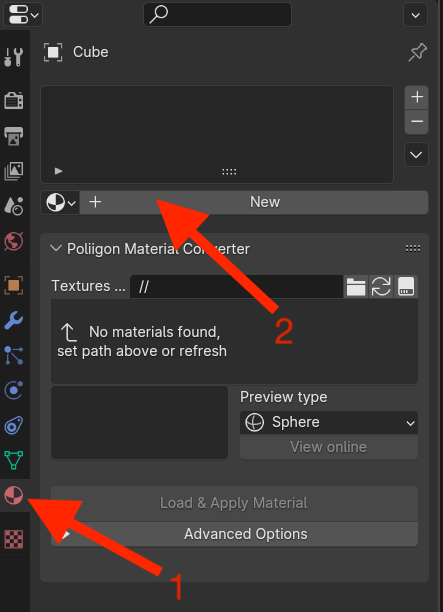This screenshot has width=443, height=612.
Task: Open the browse material dropdown beside New
Action: [x=60, y=203]
